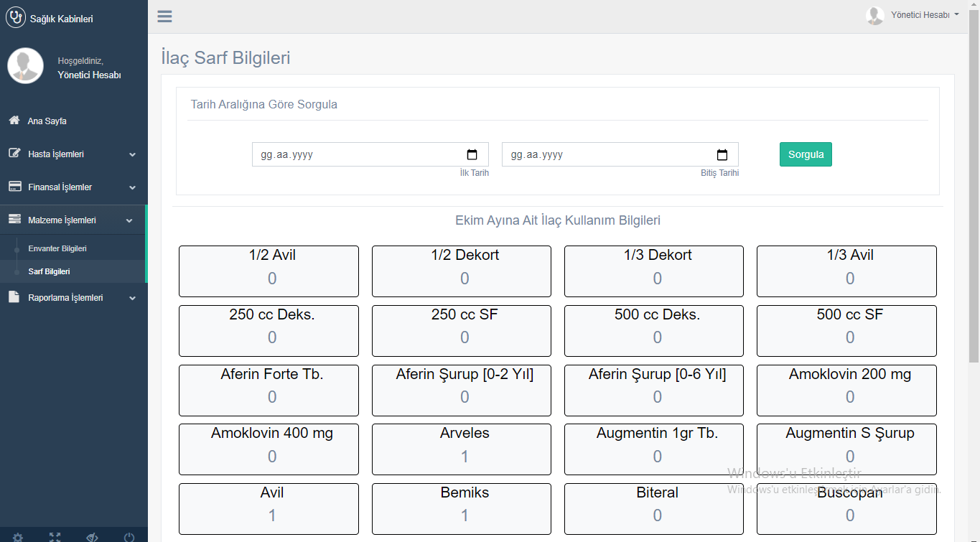Open calendar picker for Bitiş Tarihi field
Viewport: 980px width, 542px height.
coord(722,154)
